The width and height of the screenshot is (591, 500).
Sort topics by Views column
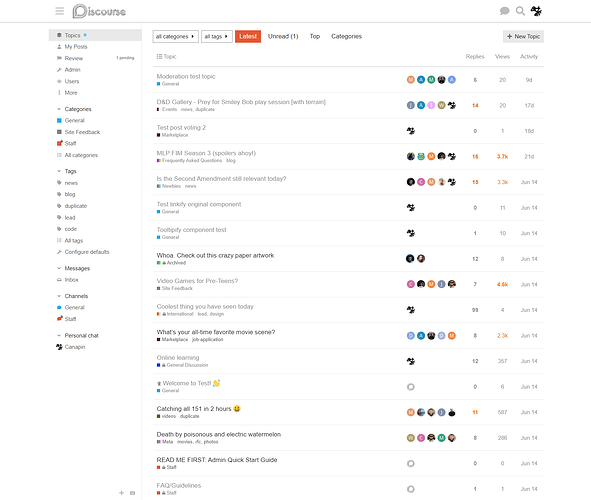click(x=502, y=57)
